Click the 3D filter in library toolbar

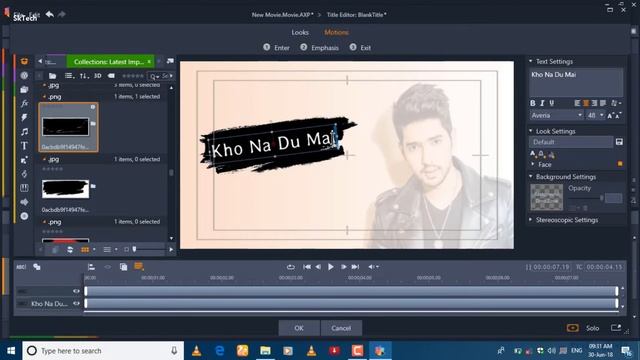[x=98, y=76]
